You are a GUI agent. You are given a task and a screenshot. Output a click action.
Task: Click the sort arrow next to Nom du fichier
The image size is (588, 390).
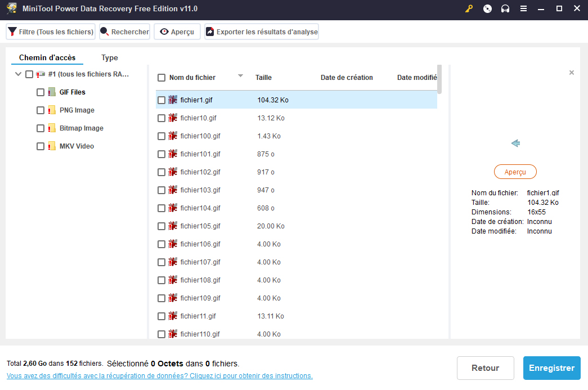coord(240,76)
